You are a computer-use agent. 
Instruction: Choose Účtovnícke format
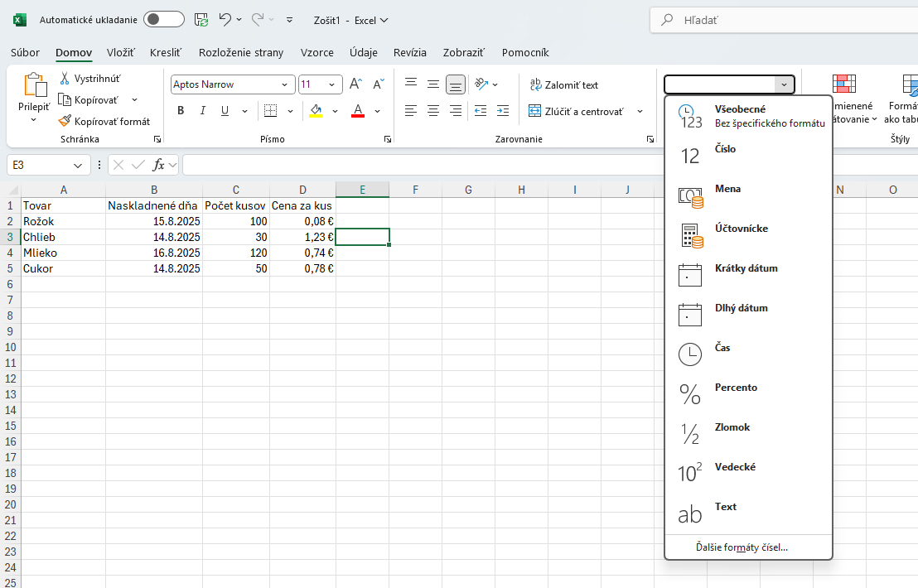[x=748, y=236]
